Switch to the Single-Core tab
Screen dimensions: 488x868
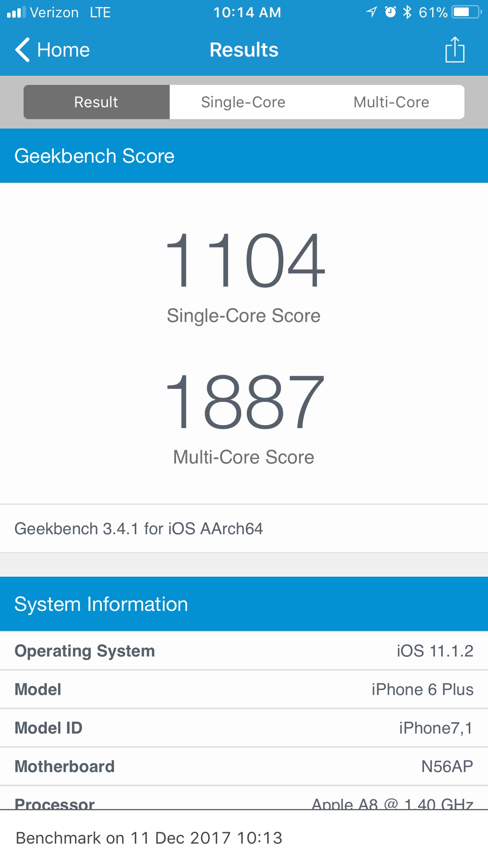tap(243, 102)
